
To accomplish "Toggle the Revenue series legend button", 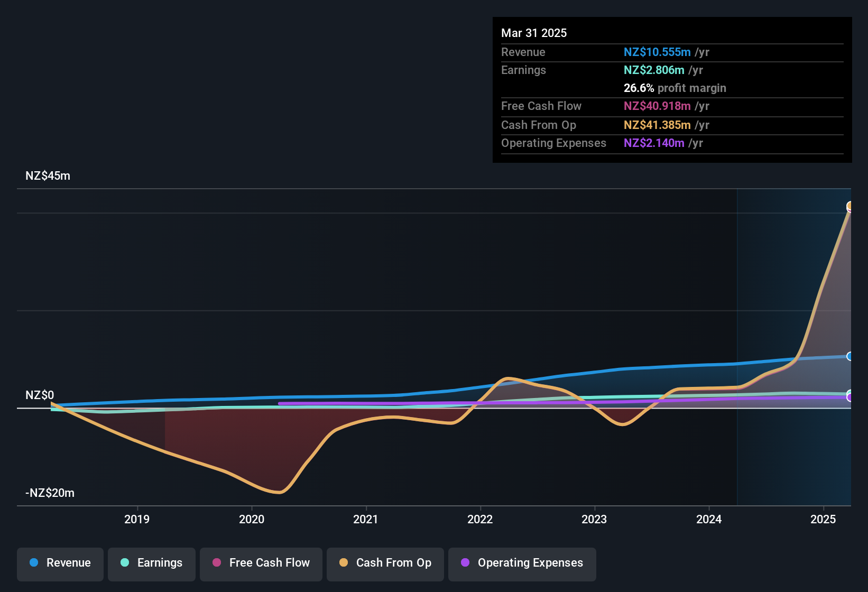I will point(60,564).
